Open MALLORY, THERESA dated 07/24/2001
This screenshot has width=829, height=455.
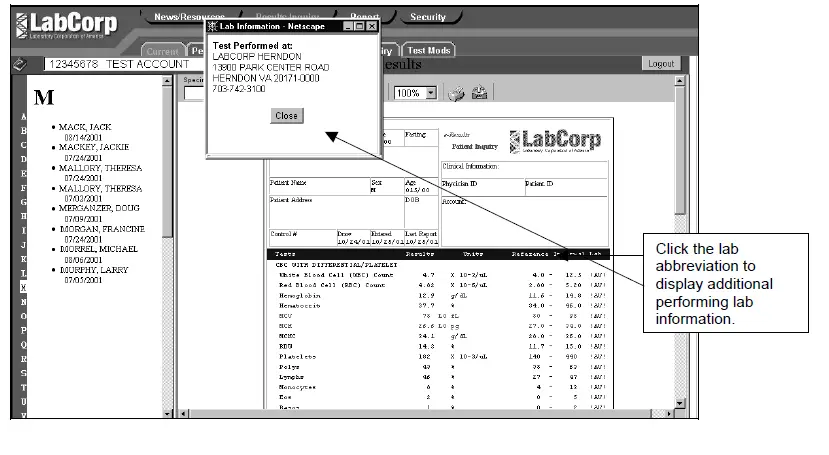100,168
